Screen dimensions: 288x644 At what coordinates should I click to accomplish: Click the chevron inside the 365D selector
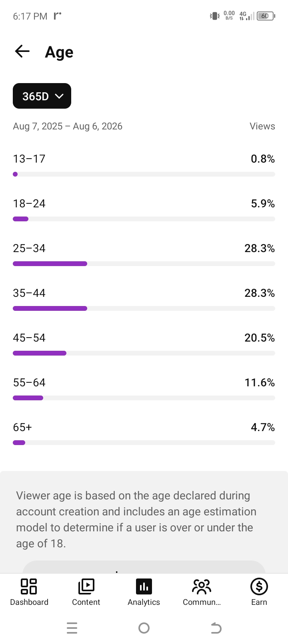[x=59, y=96]
